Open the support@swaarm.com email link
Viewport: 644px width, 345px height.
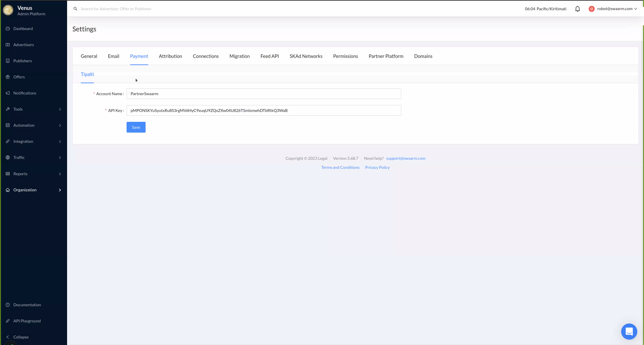(x=406, y=158)
